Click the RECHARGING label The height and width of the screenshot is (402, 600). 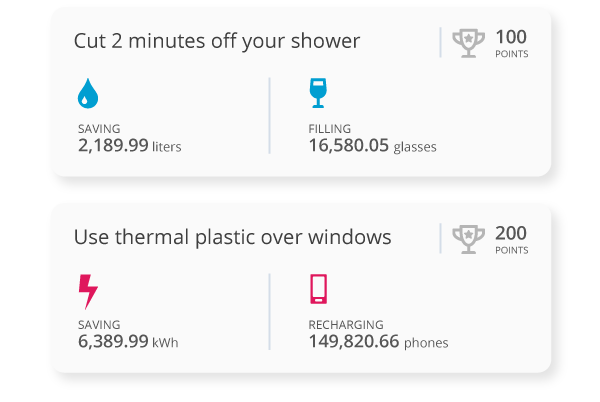[346, 325]
